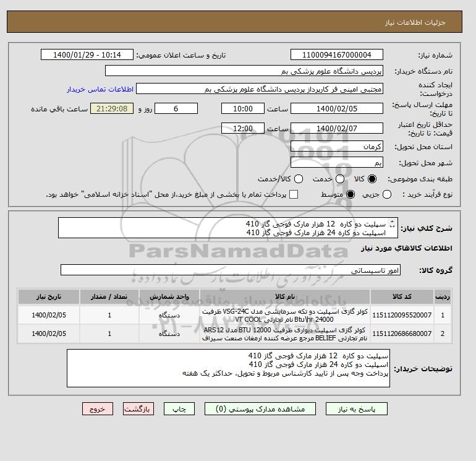Click the جزئیات اطلاعات نیاز page title
The height and width of the screenshot is (461, 476).
click(x=415, y=22)
